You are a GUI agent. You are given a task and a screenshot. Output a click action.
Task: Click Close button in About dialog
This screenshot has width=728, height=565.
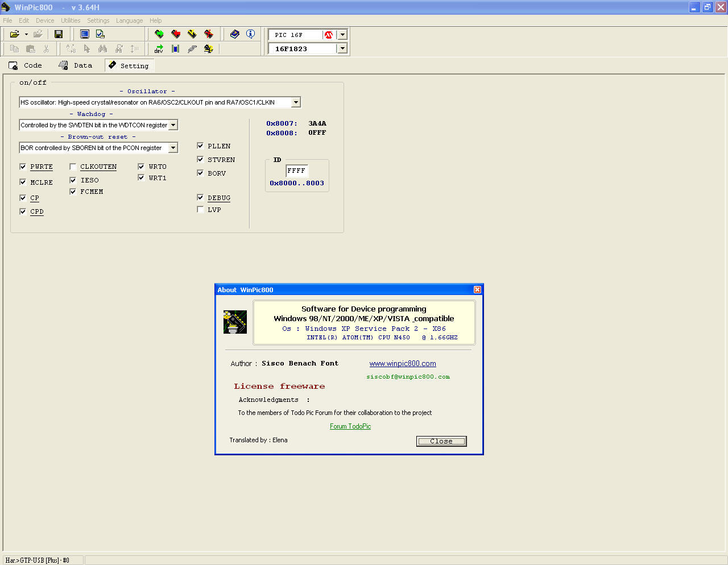coord(441,441)
